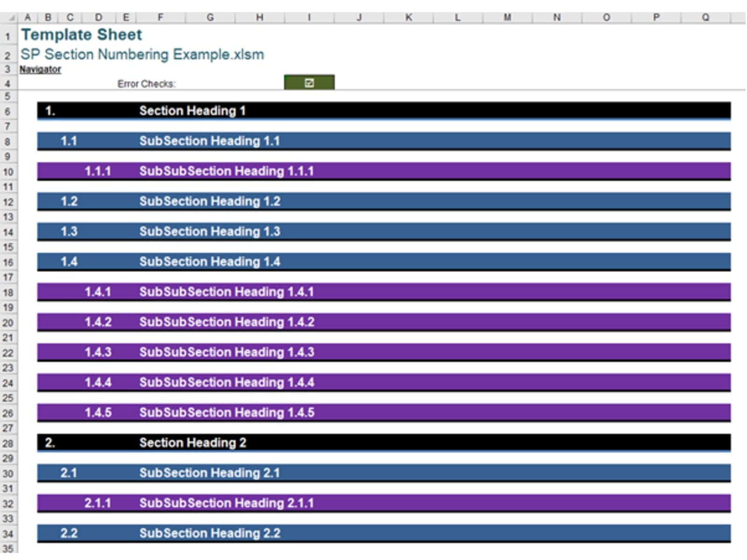
Task: Select the Section Heading 2 text
Action: point(192,443)
